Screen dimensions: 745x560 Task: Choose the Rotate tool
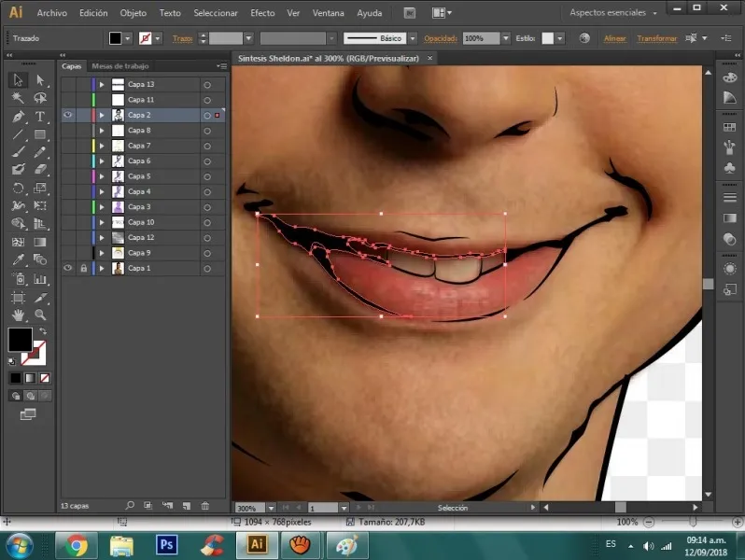[18, 188]
